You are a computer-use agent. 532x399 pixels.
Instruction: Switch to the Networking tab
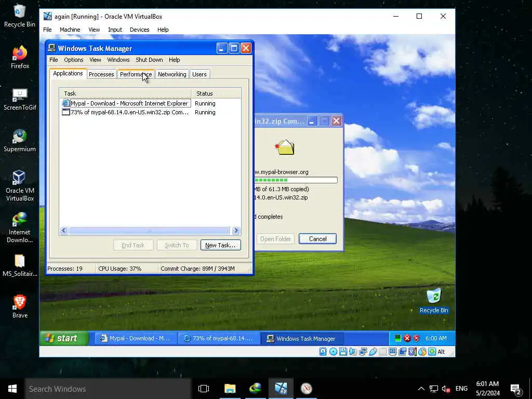[172, 74]
